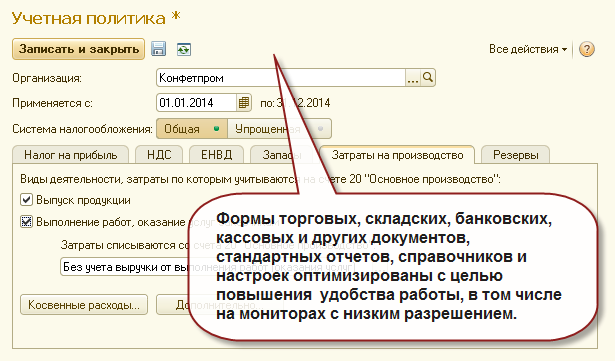Viewport: 615px width, 361px height.
Task: Expand the Все действия dropdown menu
Action: (528, 49)
